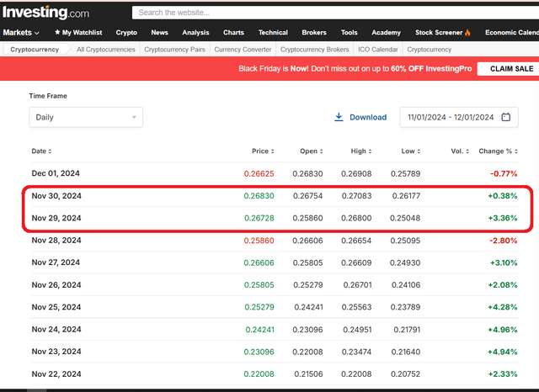The width and height of the screenshot is (539, 392).
Task: Sort by Price column arrows
Action: click(272, 151)
